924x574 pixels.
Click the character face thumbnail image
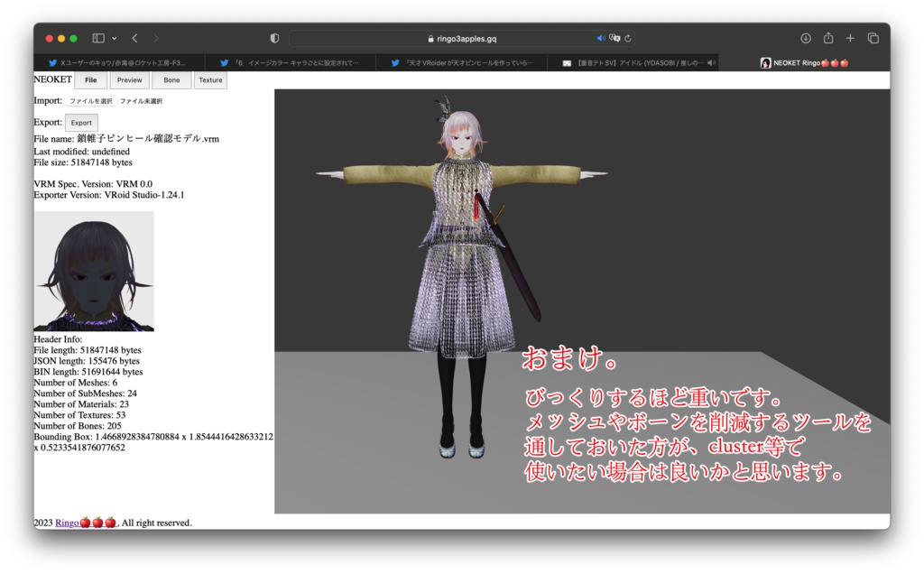click(x=95, y=271)
